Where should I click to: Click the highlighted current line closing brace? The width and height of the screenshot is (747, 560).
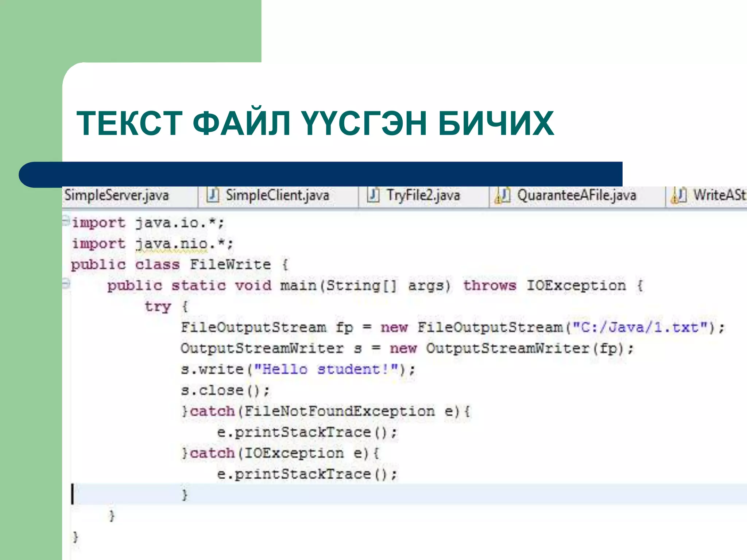185,495
